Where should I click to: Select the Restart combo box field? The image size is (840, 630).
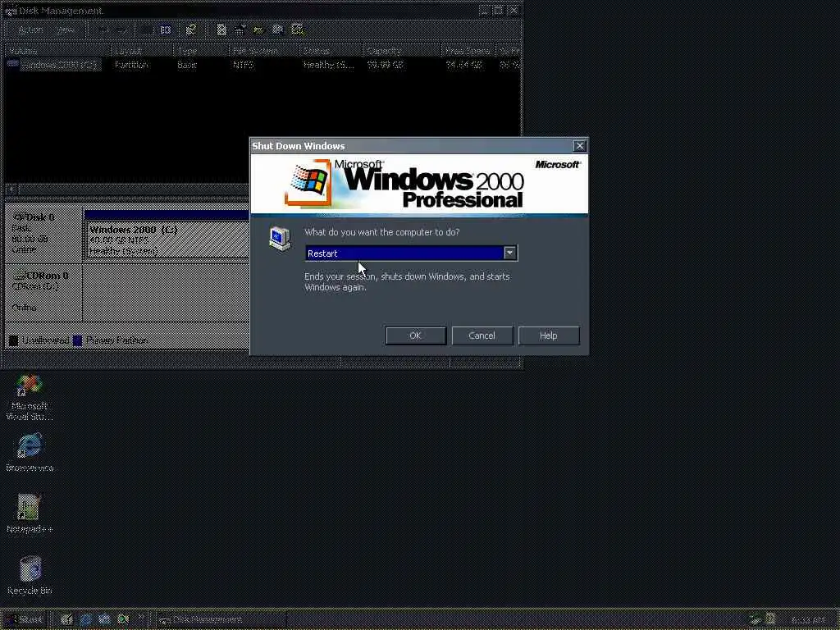411,253
